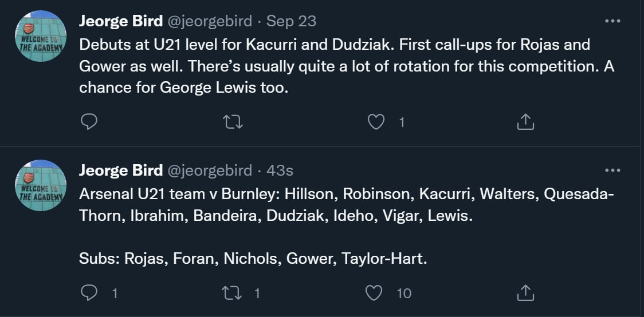Retweet the Arsenal U21 team tweet
The image size is (644, 317).
233,293
